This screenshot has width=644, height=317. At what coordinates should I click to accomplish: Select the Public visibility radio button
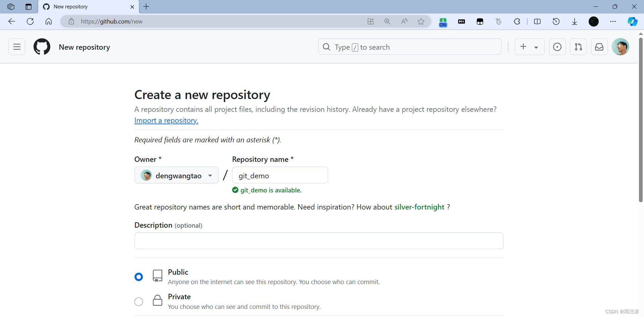point(139,277)
